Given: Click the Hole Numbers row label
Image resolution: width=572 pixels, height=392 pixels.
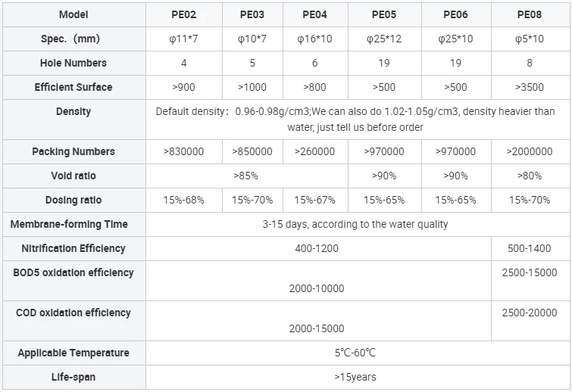Looking at the screenshot, I should 73,63.
